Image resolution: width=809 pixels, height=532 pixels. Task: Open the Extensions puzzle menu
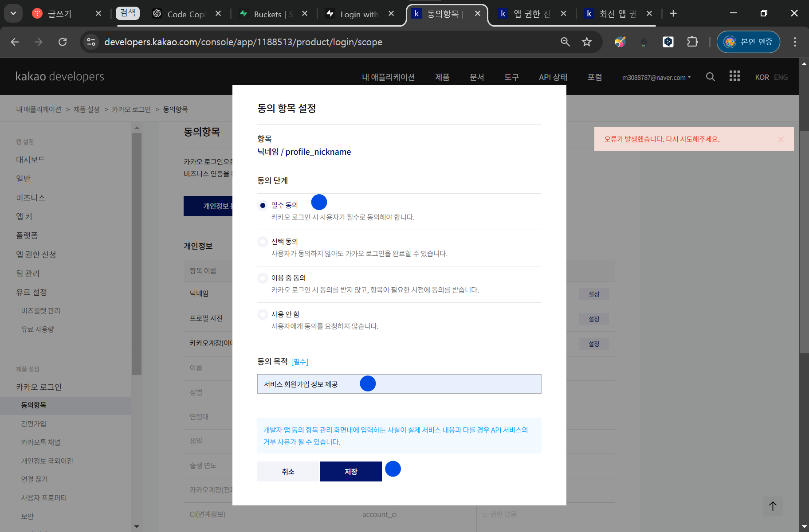[x=692, y=42]
